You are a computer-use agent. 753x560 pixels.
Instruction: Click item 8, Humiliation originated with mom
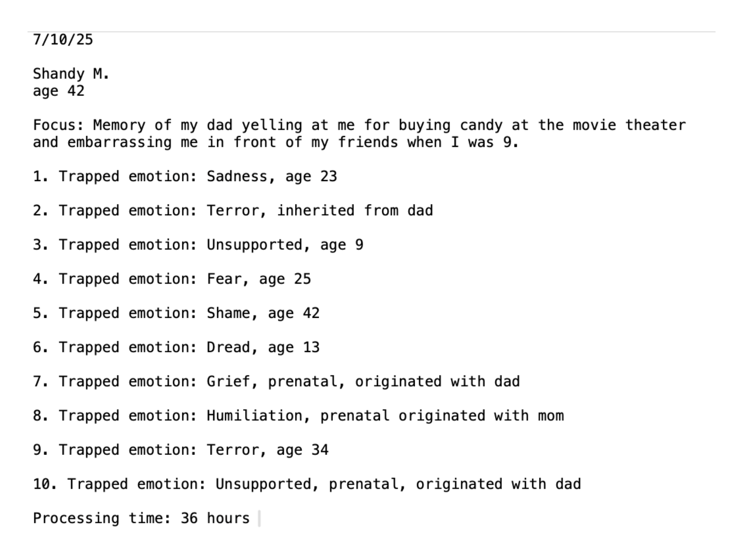click(x=298, y=416)
